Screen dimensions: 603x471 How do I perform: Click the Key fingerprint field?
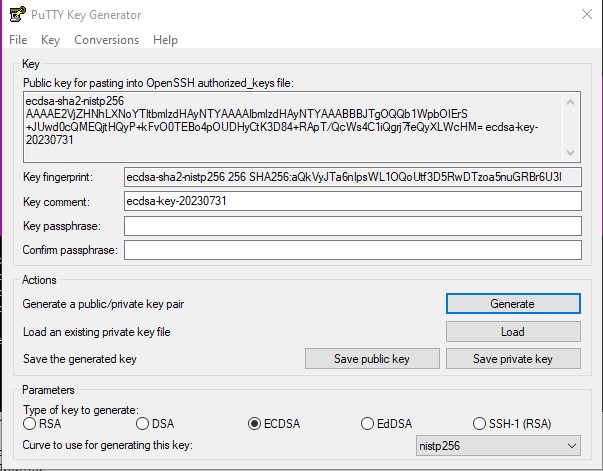coord(353,177)
